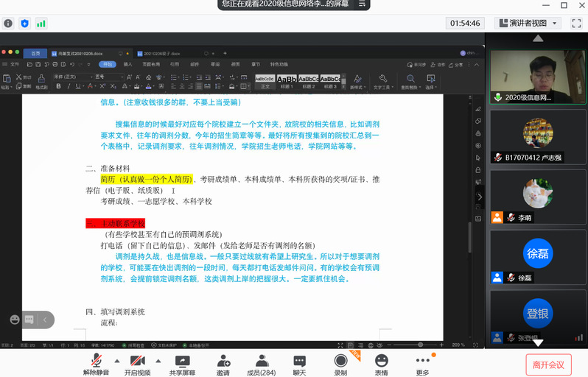The image size is (588, 377).
Task: Expand the audio options arrow
Action: [116, 360]
